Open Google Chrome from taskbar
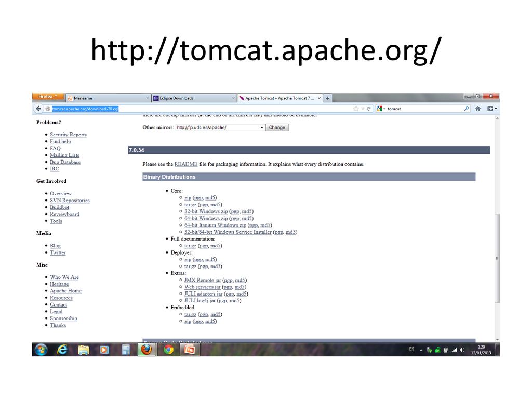The width and height of the screenshot is (532, 399). coord(168,350)
